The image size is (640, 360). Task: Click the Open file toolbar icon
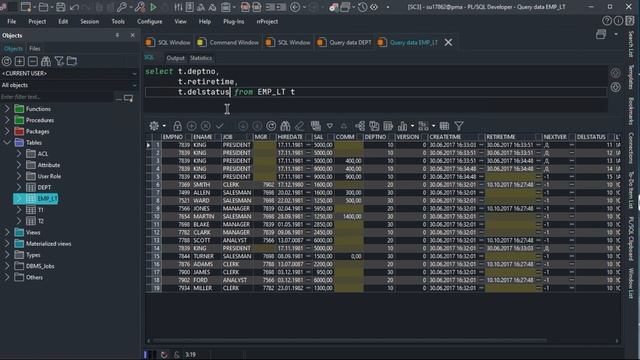43,7
